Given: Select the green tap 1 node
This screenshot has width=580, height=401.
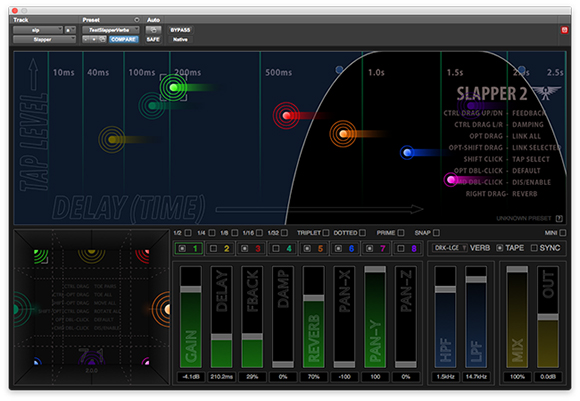Looking at the screenshot, I should click(x=173, y=88).
